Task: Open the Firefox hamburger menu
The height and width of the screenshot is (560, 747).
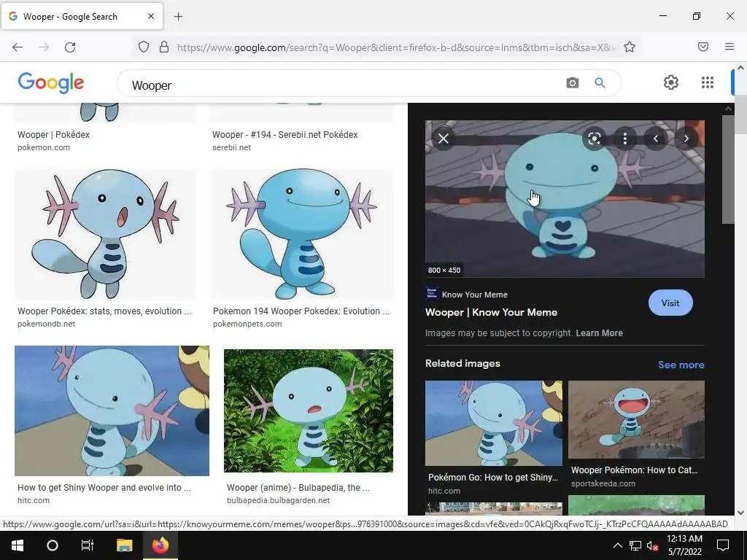Action: pyautogui.click(x=729, y=47)
